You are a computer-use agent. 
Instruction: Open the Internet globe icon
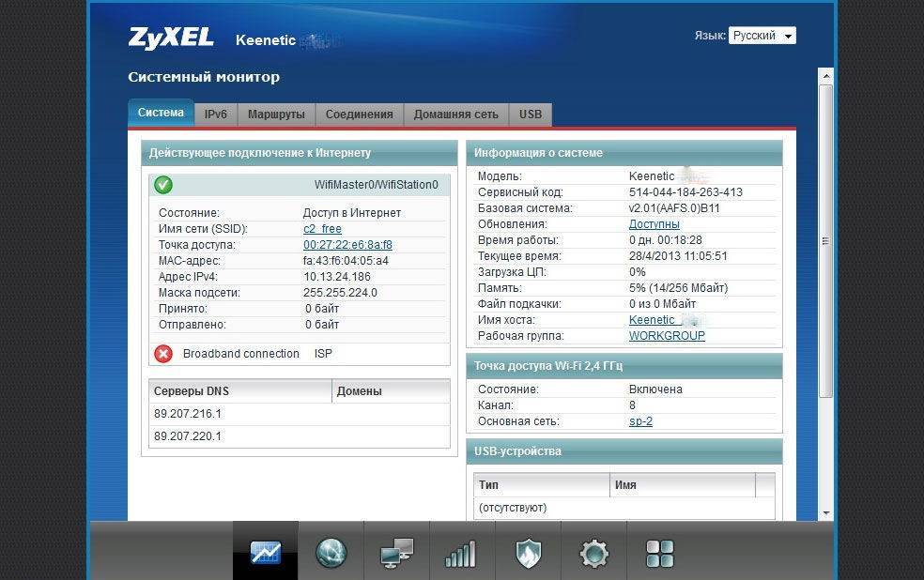pos(331,553)
